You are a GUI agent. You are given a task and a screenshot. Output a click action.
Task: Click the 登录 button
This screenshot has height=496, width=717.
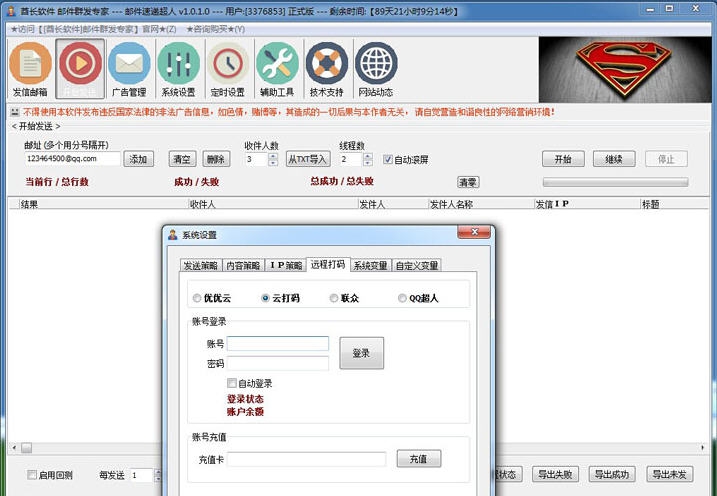pos(361,353)
